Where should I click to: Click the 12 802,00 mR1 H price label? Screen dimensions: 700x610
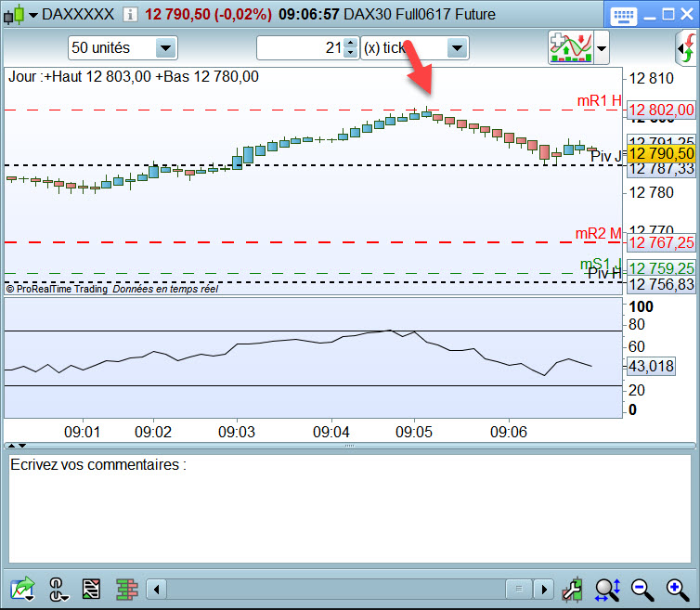click(661, 110)
